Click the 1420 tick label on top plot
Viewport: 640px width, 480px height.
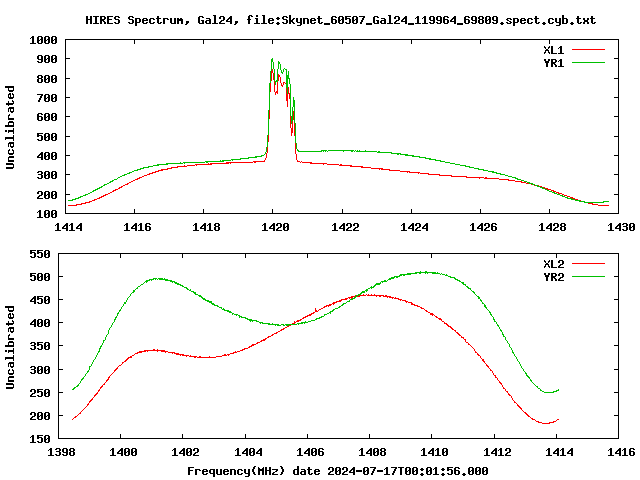pyautogui.click(x=275, y=227)
